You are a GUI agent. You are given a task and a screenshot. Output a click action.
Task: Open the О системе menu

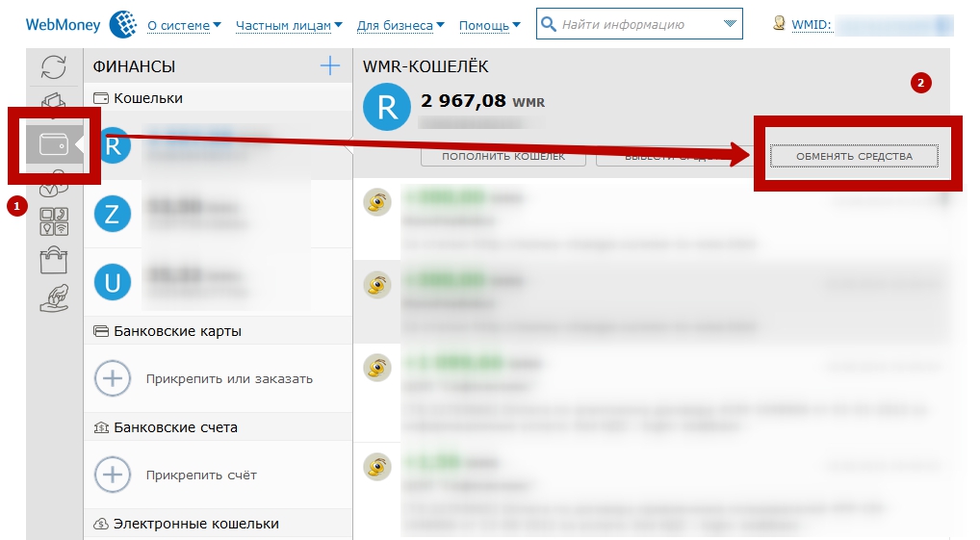(185, 26)
